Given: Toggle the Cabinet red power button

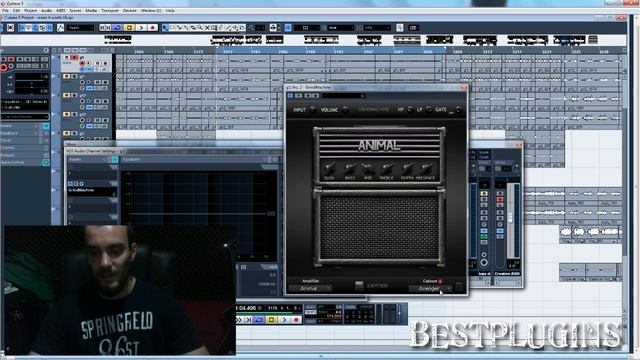Looking at the screenshot, I should point(440,281).
